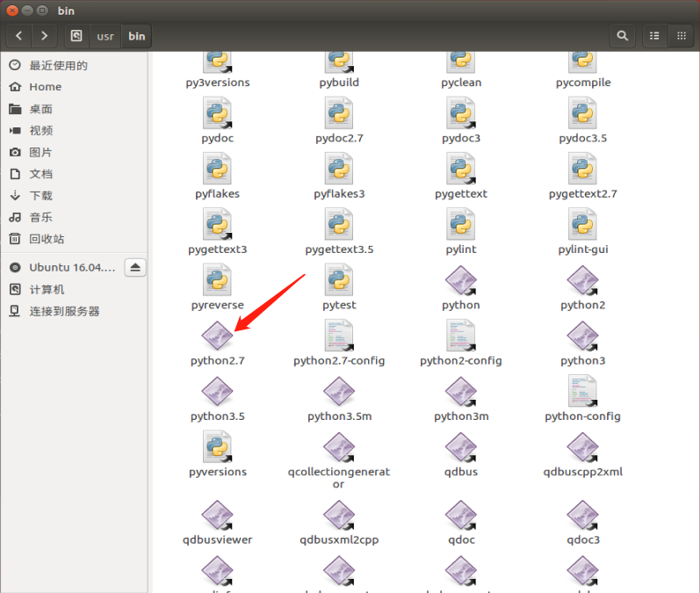Select the pydoc file icon
Screen dimensions: 700x593
218,113
